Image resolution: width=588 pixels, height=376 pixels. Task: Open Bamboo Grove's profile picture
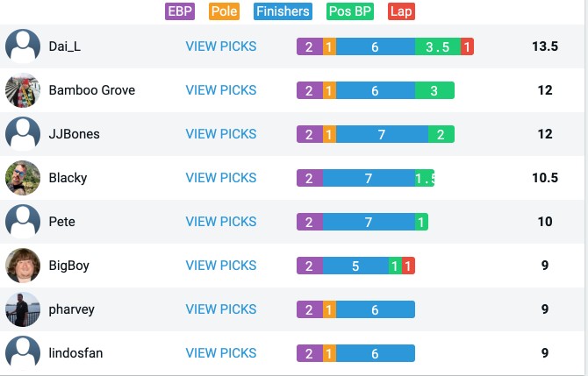click(23, 90)
